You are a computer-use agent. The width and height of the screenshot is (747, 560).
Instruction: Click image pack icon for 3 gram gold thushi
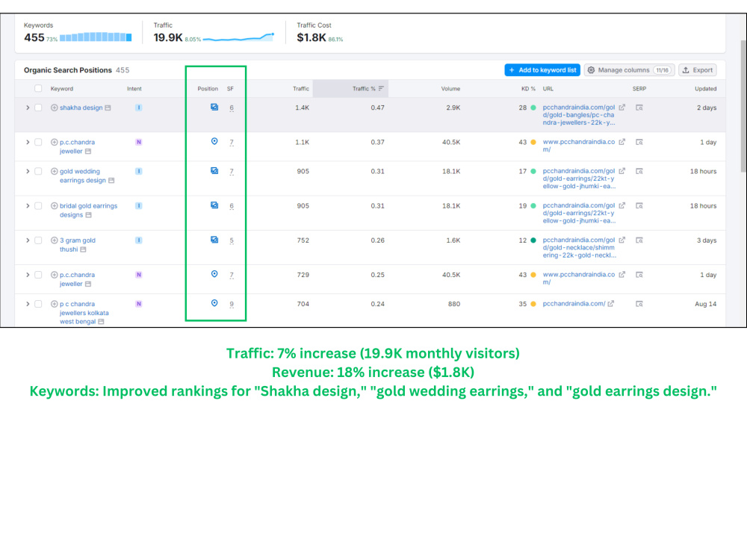click(x=214, y=240)
